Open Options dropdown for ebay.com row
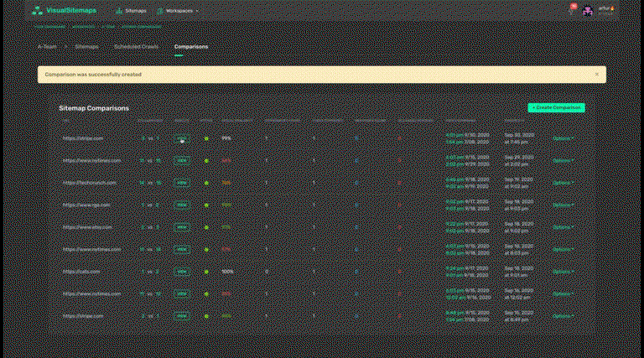The image size is (644, 358). tap(563, 226)
